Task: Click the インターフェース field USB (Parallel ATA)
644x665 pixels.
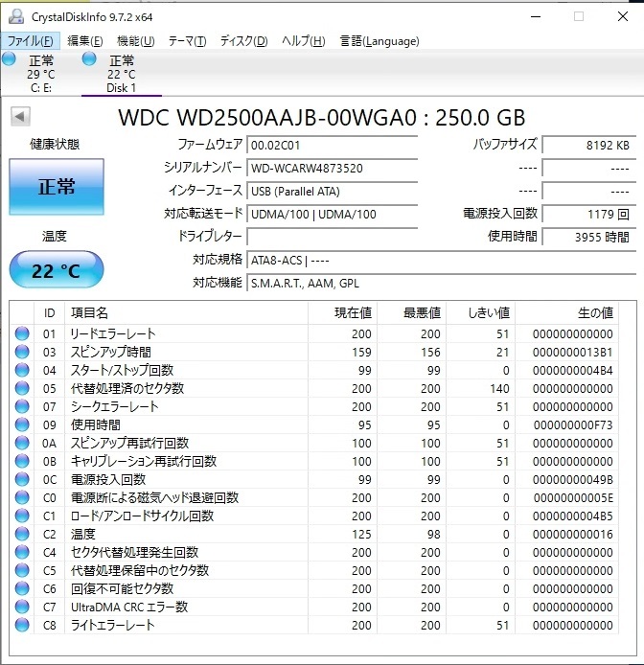Action: pyautogui.click(x=333, y=192)
